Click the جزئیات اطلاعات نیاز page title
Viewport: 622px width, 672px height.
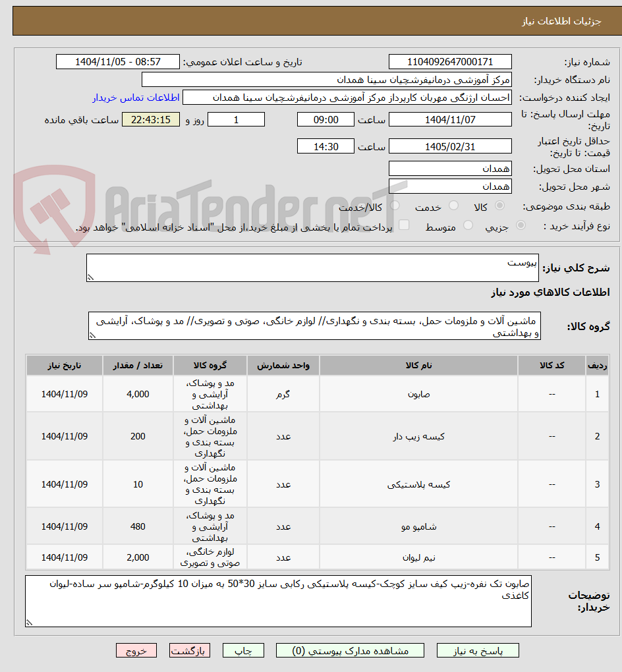(x=561, y=22)
